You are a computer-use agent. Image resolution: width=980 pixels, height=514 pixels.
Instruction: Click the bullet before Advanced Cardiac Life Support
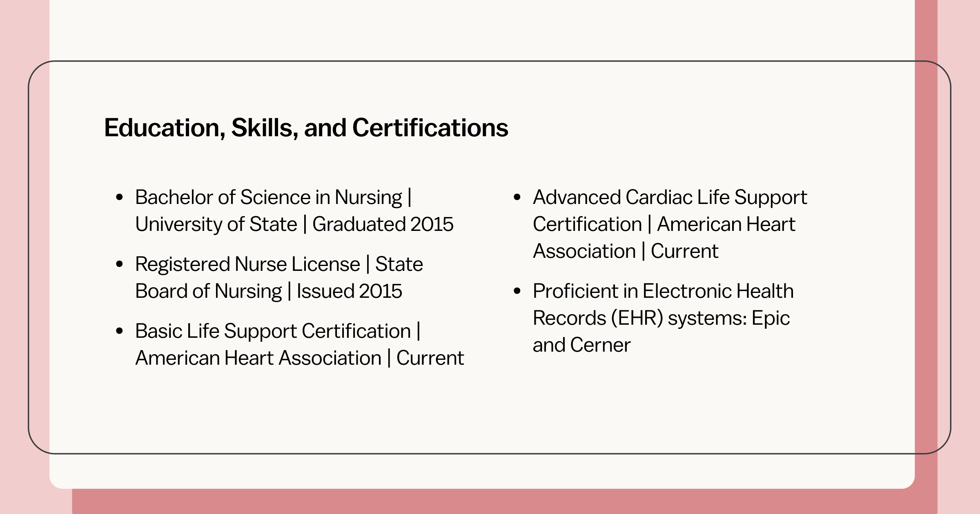(517, 197)
